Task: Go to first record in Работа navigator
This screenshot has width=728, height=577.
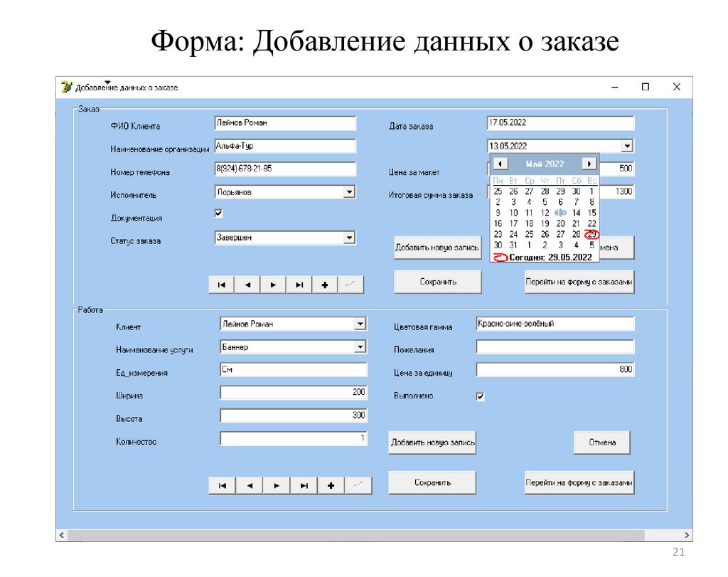Action: click(x=223, y=485)
